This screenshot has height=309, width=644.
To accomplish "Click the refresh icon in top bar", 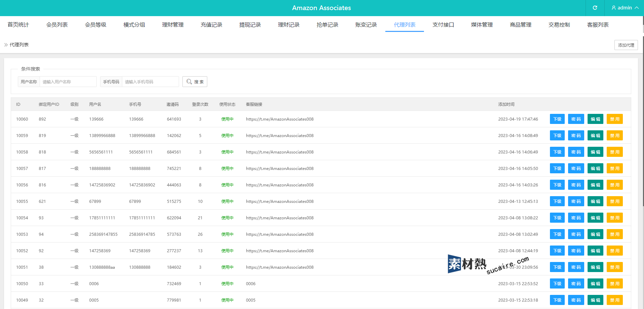I will [x=595, y=8].
